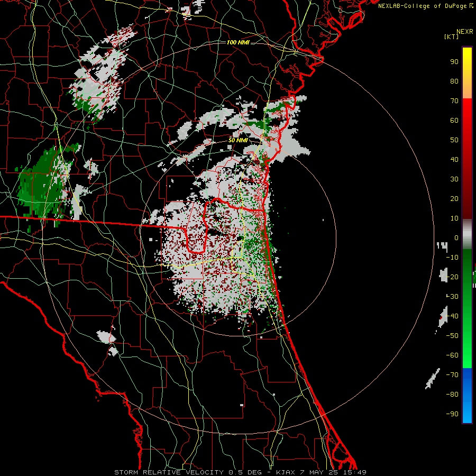Select the 20 value on the legend
This screenshot has height=476, width=476.
point(454,198)
